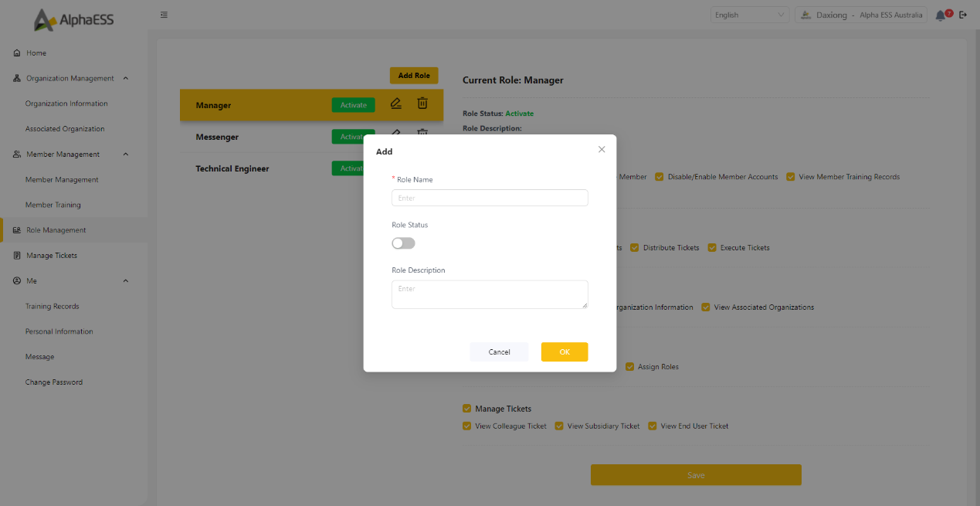Open the English language dropdown
The height and width of the screenshot is (506, 980).
pos(749,15)
